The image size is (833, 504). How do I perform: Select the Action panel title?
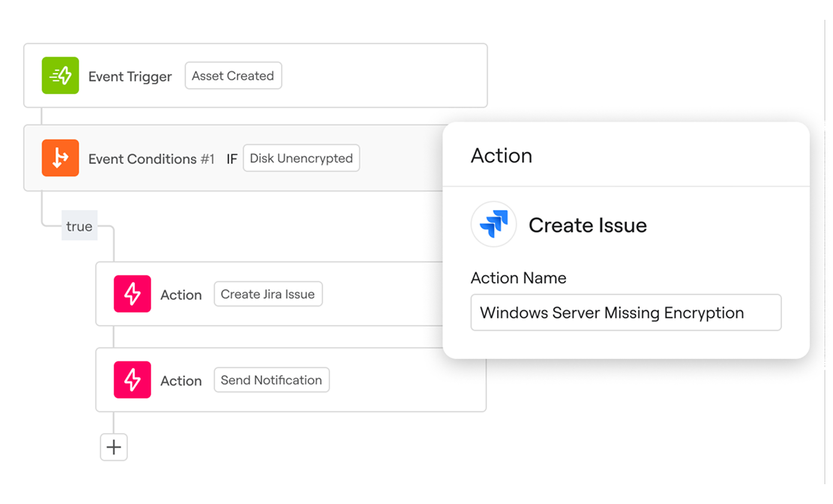pos(502,155)
